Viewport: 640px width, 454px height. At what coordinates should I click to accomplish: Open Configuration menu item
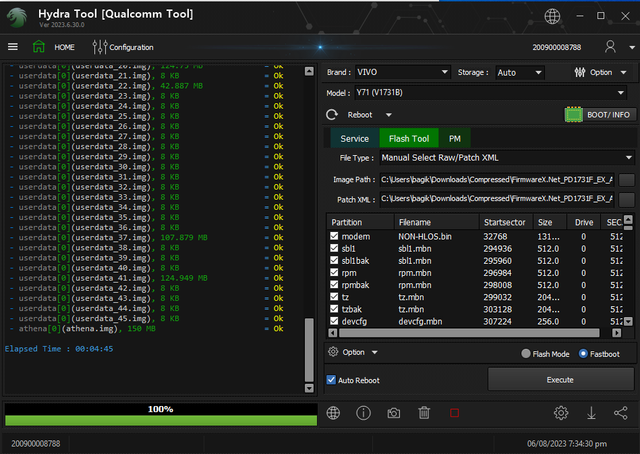(x=131, y=47)
